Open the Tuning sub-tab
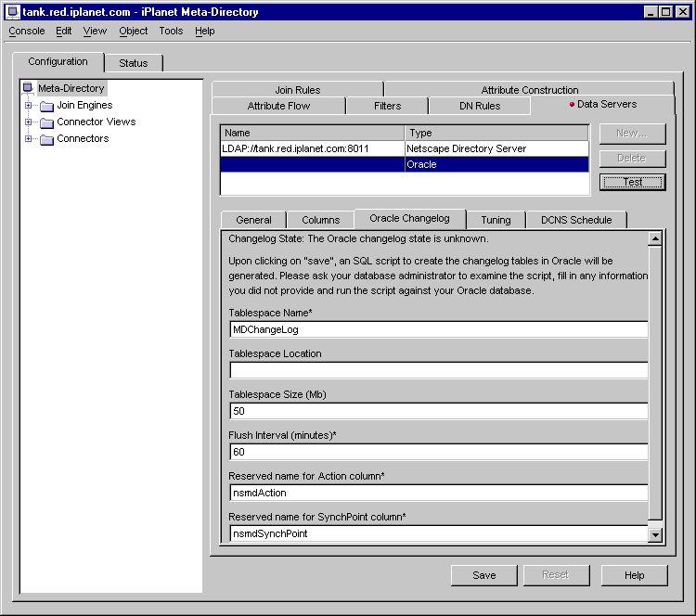 coord(496,220)
